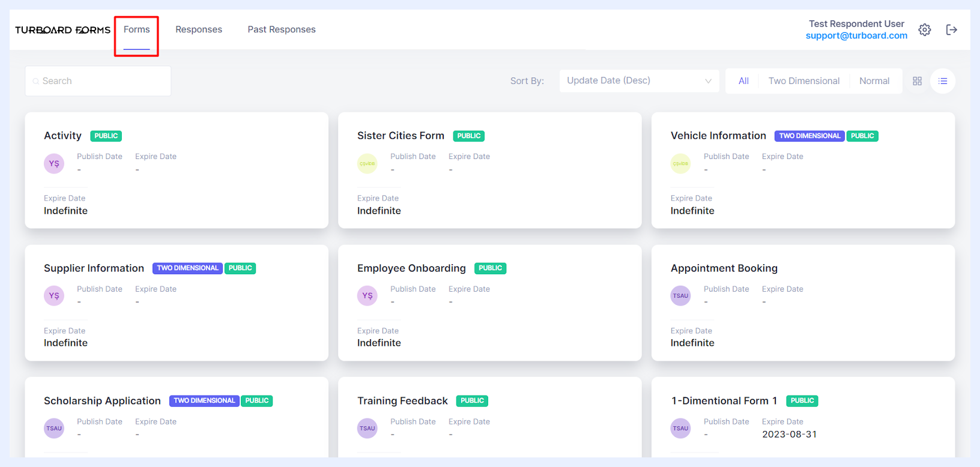980x467 pixels.
Task: Open the Responses tab
Action: click(199, 29)
